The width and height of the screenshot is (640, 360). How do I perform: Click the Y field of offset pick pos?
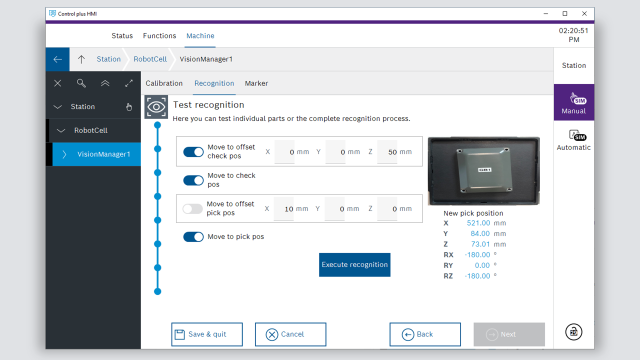pos(335,209)
